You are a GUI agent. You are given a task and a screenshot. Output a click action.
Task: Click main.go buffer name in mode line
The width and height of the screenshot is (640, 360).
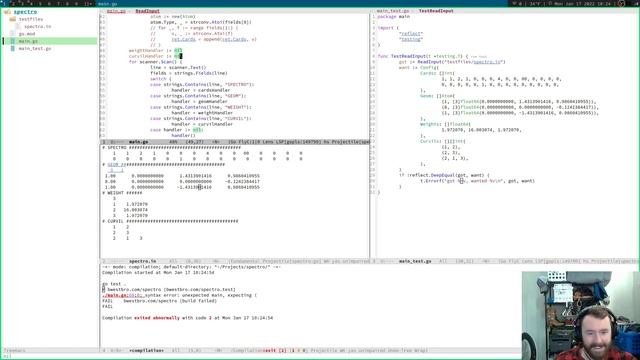(138, 142)
